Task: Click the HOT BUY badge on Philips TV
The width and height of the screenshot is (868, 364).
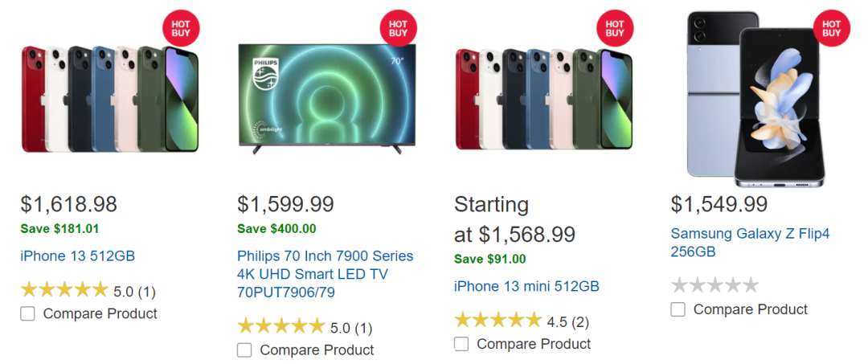Action: [x=398, y=27]
